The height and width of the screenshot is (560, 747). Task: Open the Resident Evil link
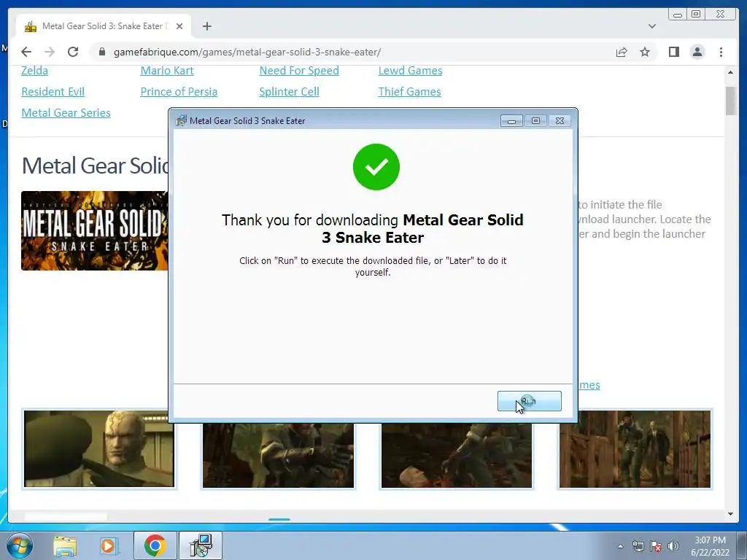click(x=53, y=91)
